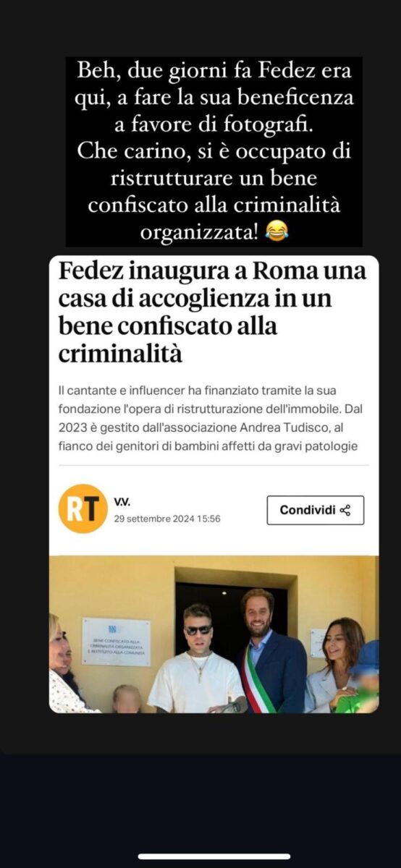Tap the black story caption text box
Image resolution: width=401 pixels, height=868 pixels.
coord(214,152)
